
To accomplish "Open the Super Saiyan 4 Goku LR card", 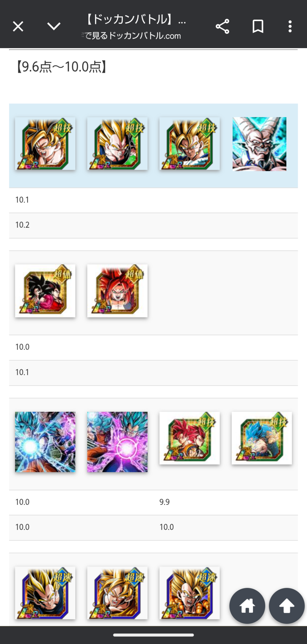I will tap(45, 144).
